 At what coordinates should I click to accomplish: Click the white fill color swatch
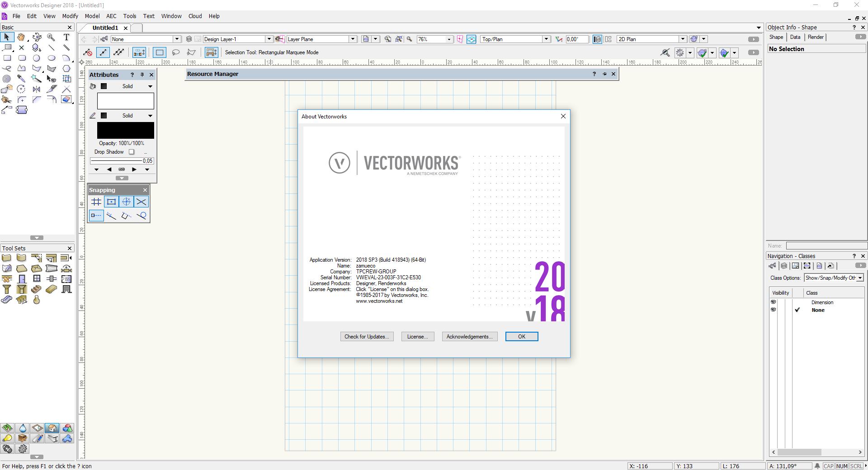coord(126,101)
